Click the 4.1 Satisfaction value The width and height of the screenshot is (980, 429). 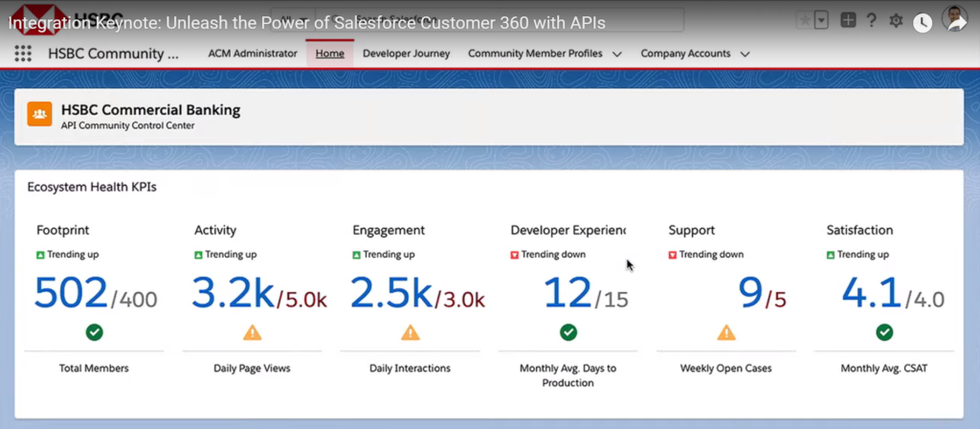(x=871, y=293)
